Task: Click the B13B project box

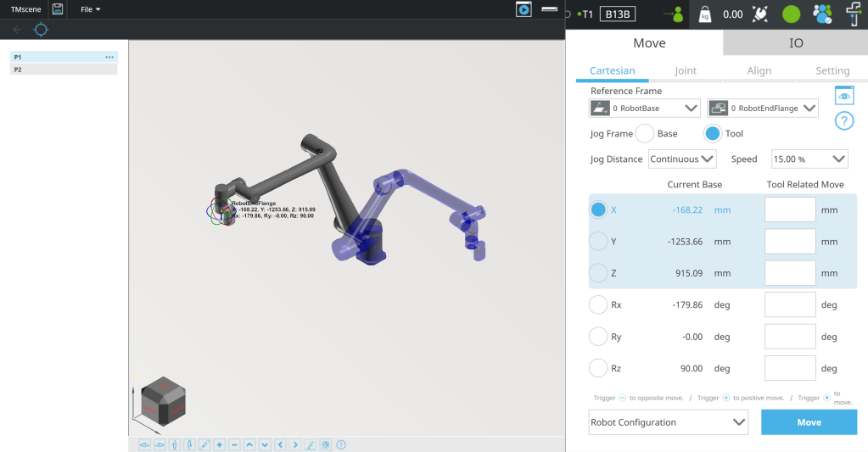Action: coord(617,14)
